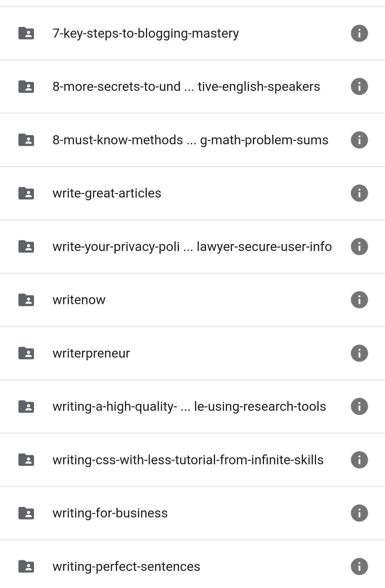Image resolution: width=385 pixels, height=588 pixels.
Task: Select writing-css-with-less-tutorial-from-infinite-skills folder name
Action: tap(188, 460)
